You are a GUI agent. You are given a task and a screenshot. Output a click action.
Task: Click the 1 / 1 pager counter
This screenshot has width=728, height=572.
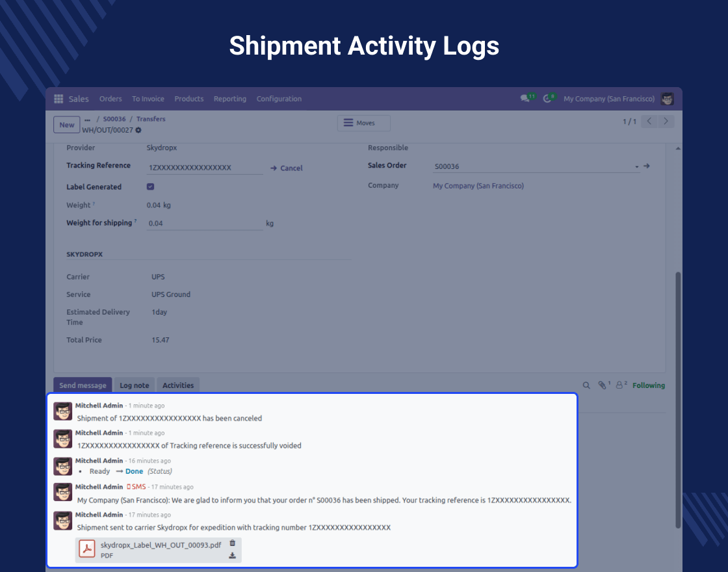click(629, 122)
